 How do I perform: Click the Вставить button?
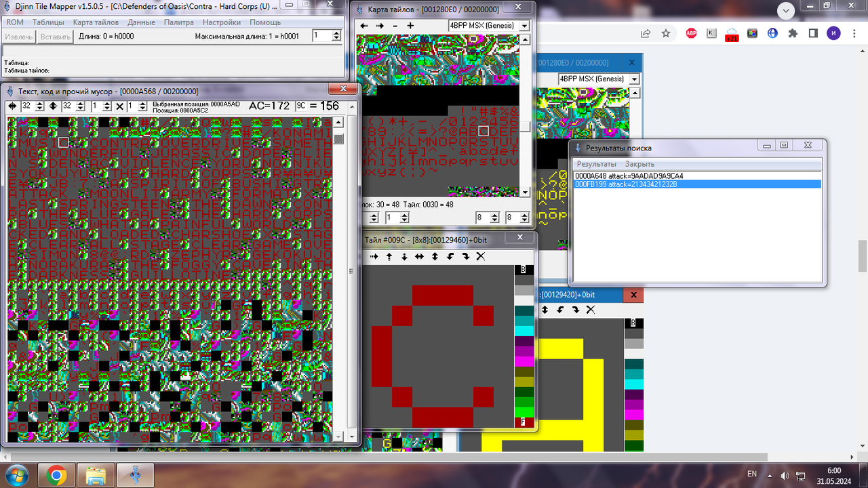pyautogui.click(x=56, y=36)
